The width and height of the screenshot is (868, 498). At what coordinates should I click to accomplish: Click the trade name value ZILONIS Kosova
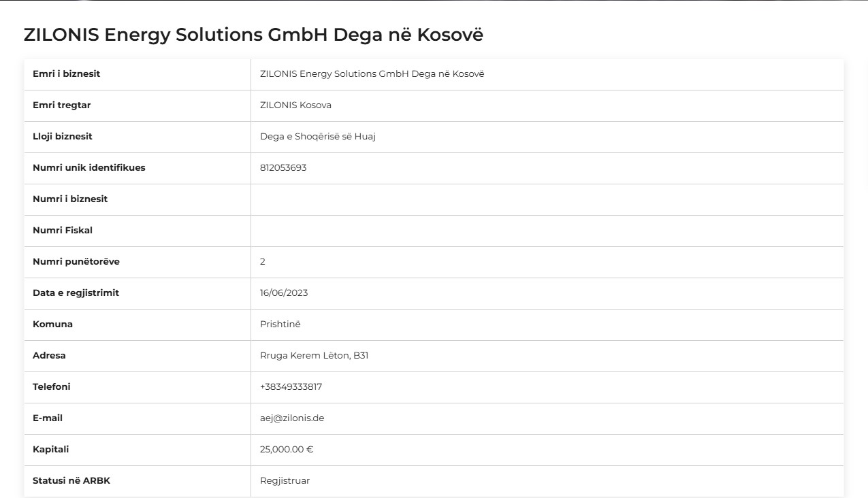point(295,105)
